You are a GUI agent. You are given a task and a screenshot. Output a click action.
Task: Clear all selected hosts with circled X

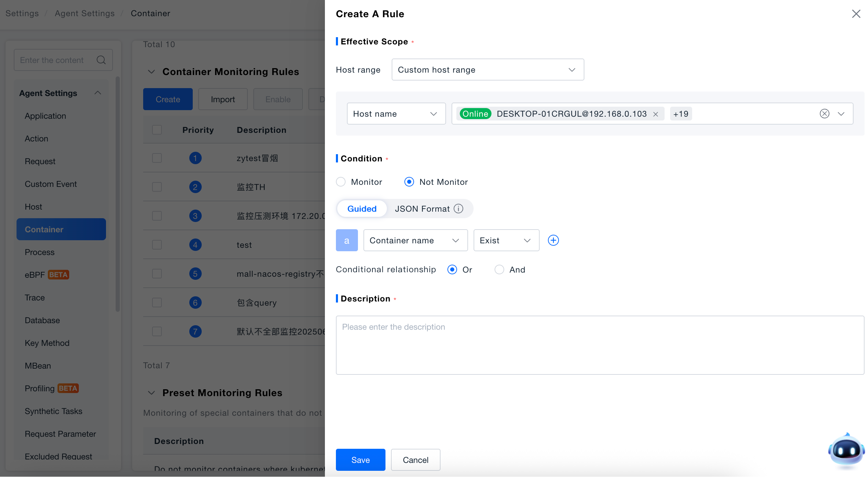click(x=824, y=114)
